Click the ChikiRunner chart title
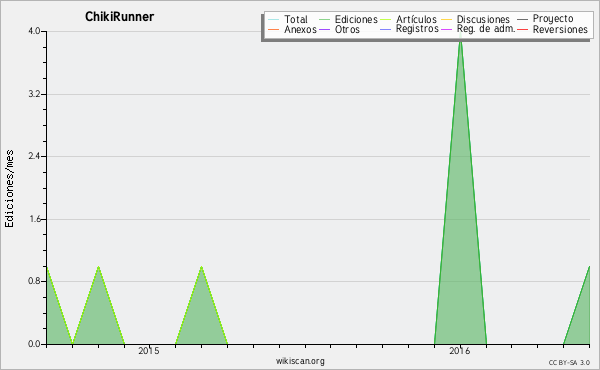This screenshot has height=370, width=600. tap(119, 16)
